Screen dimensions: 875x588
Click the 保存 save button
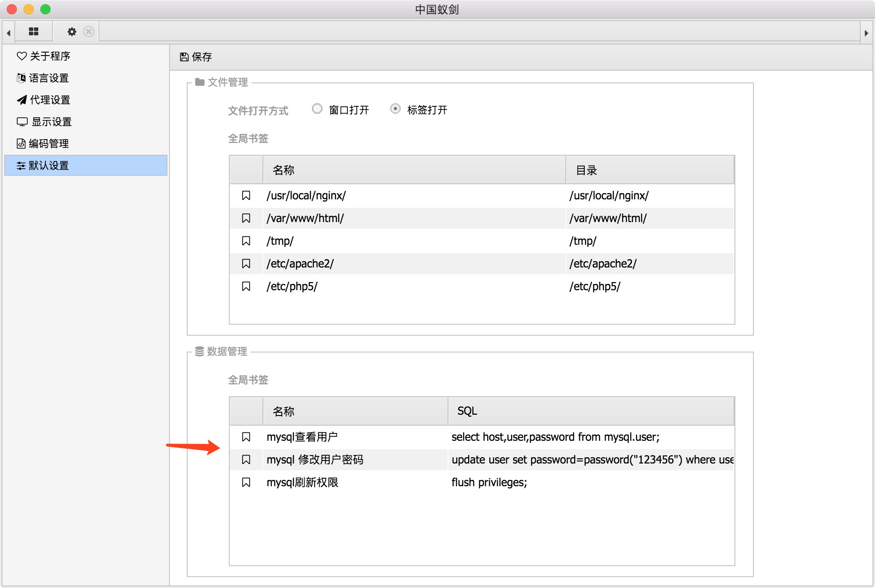[196, 57]
